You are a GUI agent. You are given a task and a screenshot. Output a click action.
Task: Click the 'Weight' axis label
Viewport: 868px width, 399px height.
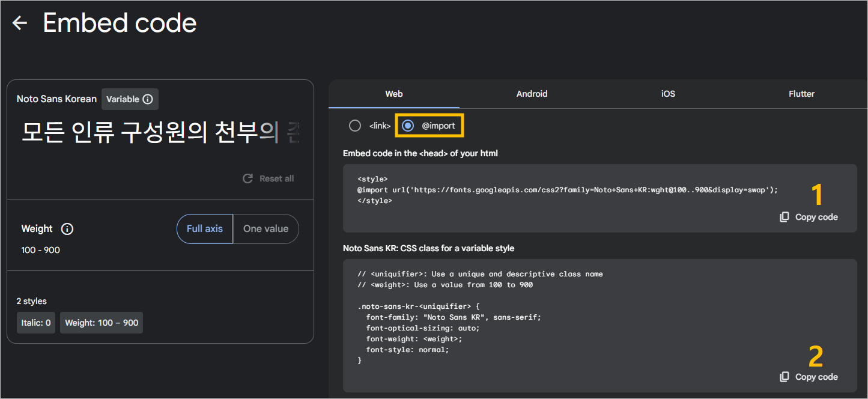(37, 229)
